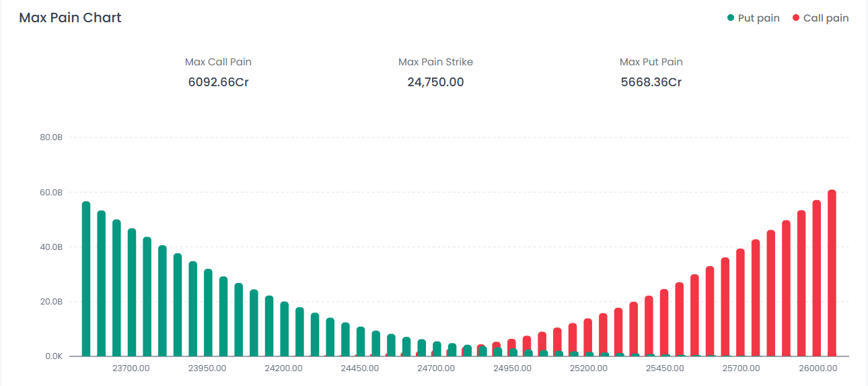Click the red bar above 25200.00
This screenshot has height=386, width=868.
pyautogui.click(x=588, y=337)
